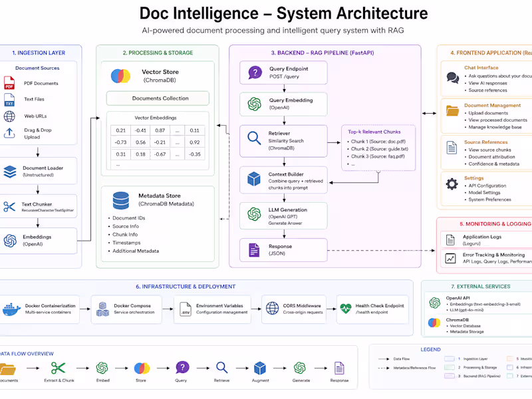This screenshot has width=532, height=399.
Task: Click the Store icon in data flow overview
Action: (x=142, y=368)
